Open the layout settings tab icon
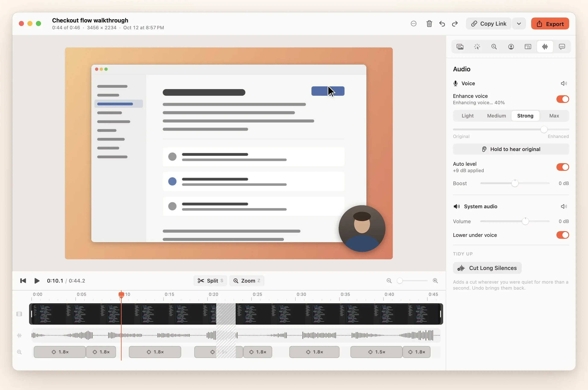 pyautogui.click(x=528, y=47)
